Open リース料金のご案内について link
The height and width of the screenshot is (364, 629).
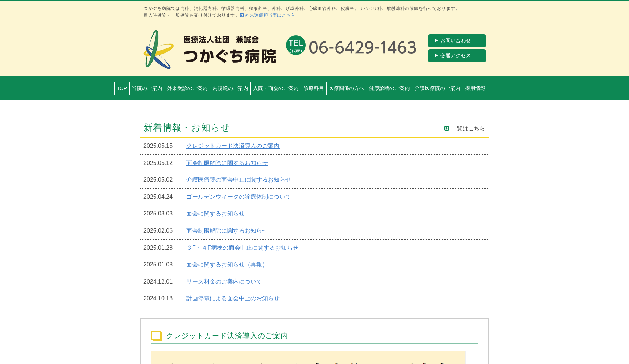(224, 281)
